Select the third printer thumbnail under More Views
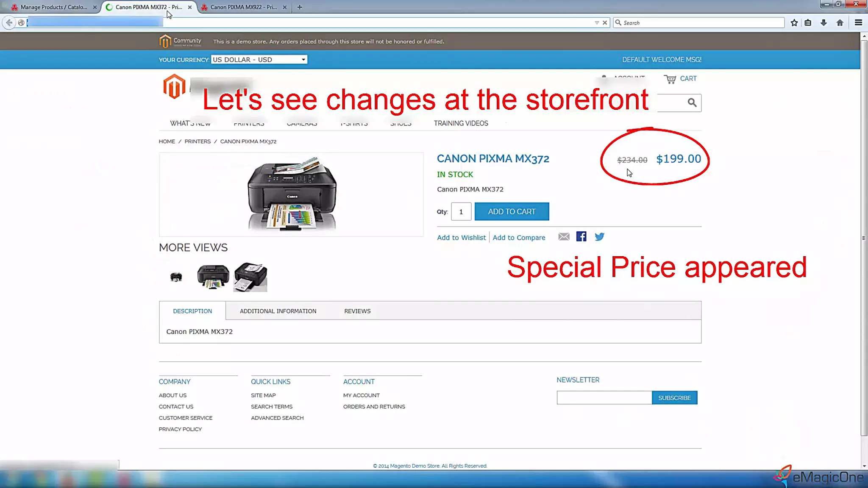 click(250, 277)
